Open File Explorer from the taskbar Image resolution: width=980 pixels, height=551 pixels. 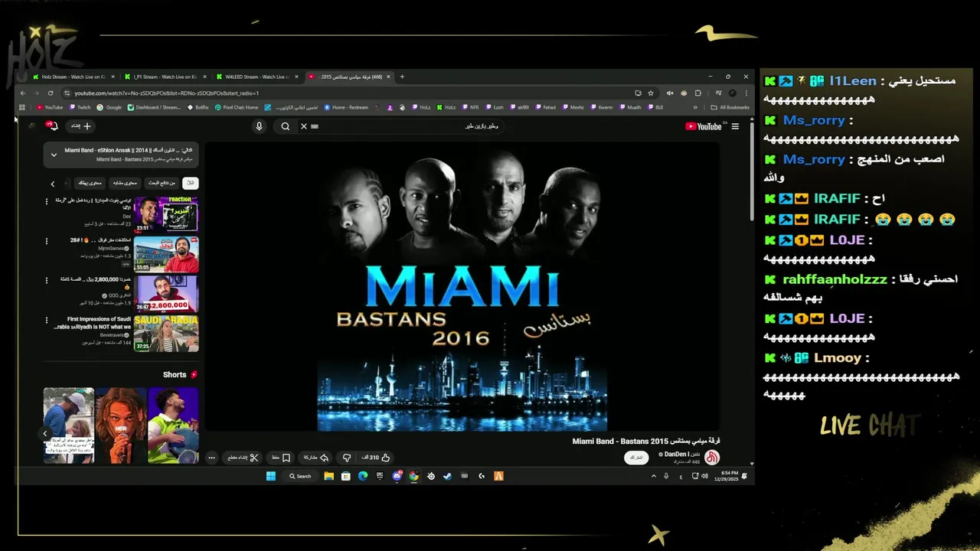pyautogui.click(x=328, y=476)
